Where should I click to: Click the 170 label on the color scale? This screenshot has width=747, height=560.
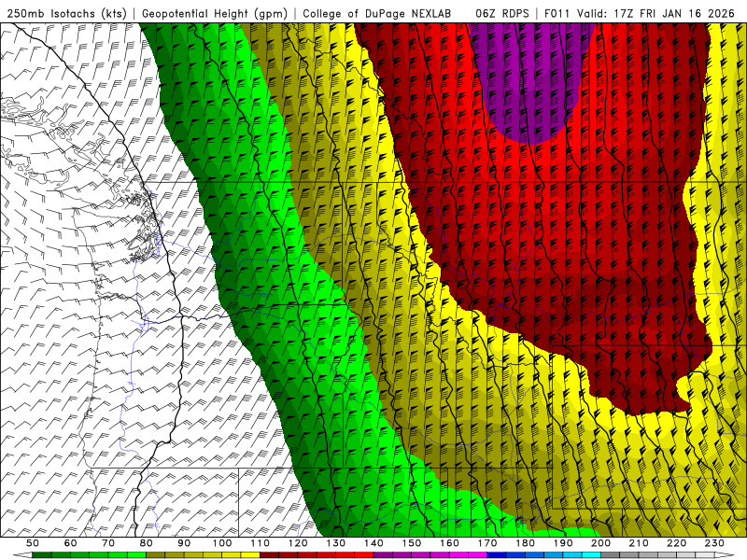[x=486, y=543]
